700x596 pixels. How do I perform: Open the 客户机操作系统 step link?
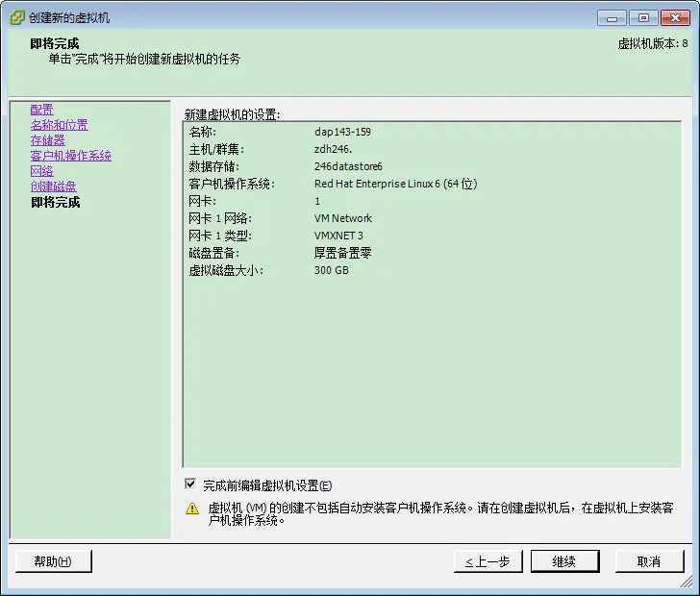[71, 156]
